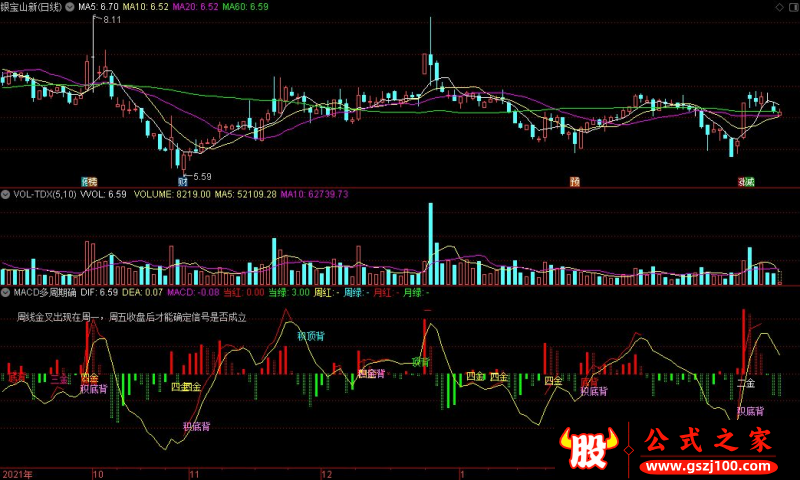Screen dimensions: 800x480
Task: Click the 三金 signal label
Action: point(59,379)
